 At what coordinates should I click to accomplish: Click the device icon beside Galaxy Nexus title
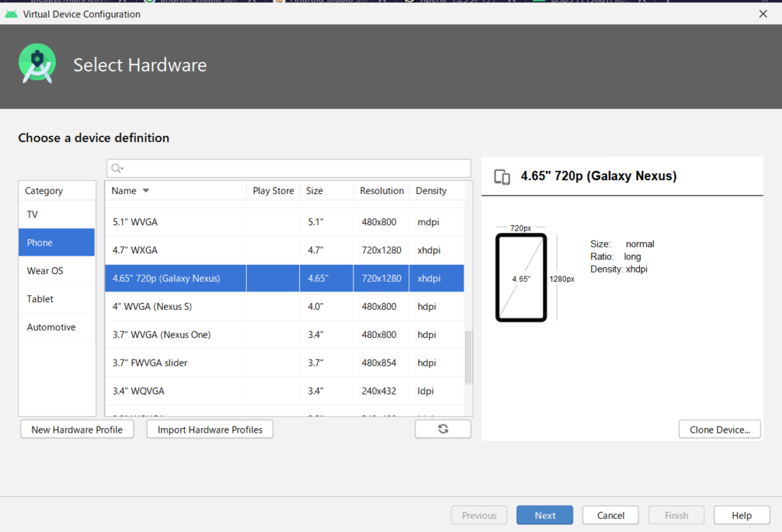[502, 177]
